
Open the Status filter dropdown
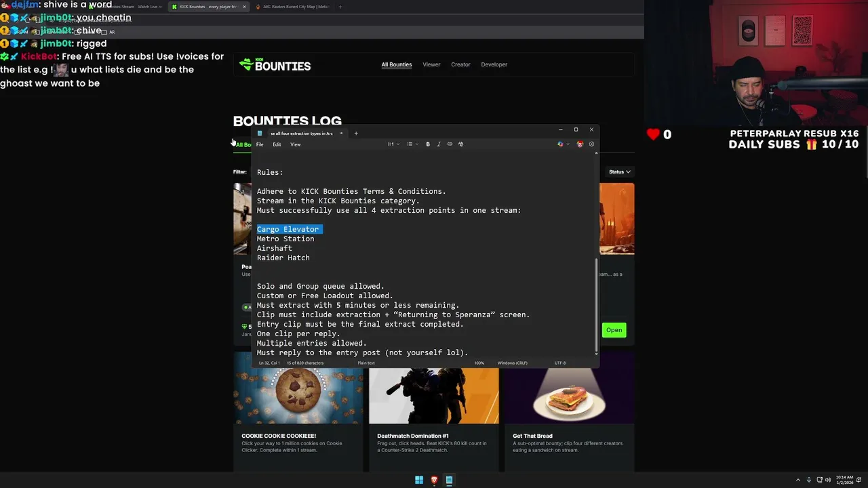(x=619, y=172)
